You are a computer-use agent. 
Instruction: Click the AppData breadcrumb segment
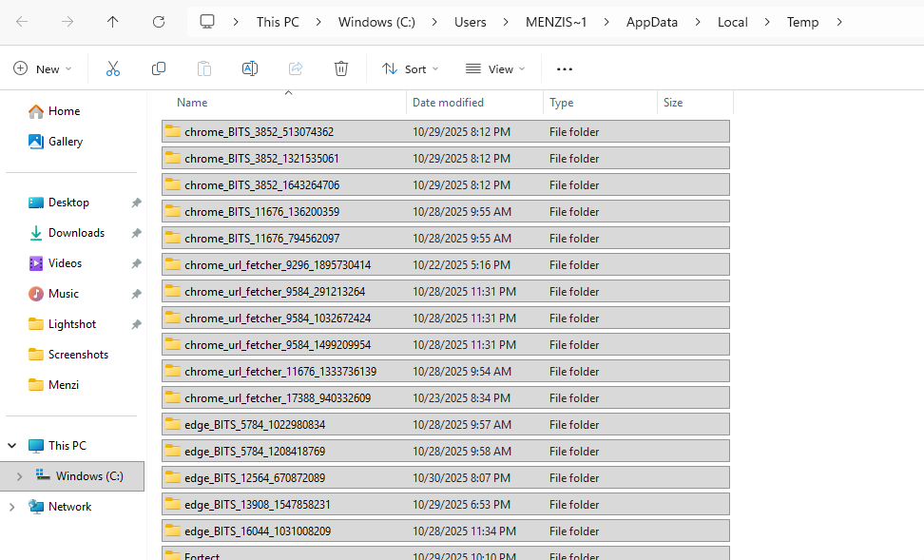click(x=651, y=22)
